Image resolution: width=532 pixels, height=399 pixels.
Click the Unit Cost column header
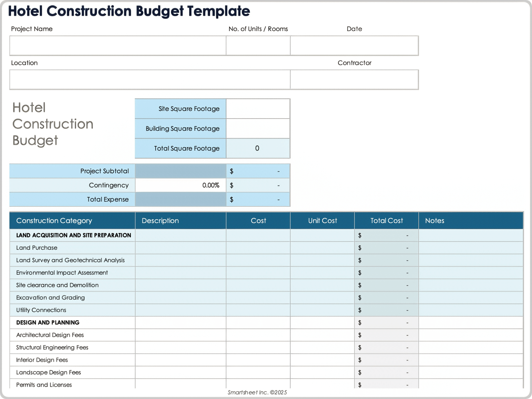[x=322, y=221]
